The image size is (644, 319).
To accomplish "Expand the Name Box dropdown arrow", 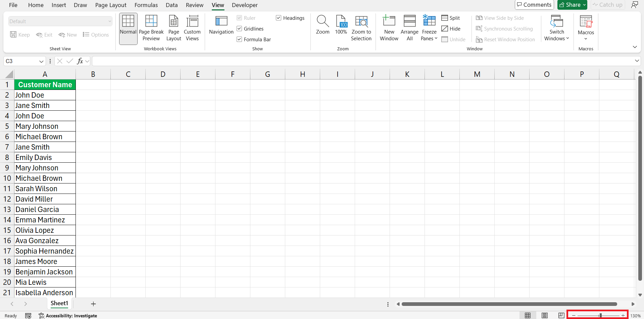I will 41,61.
